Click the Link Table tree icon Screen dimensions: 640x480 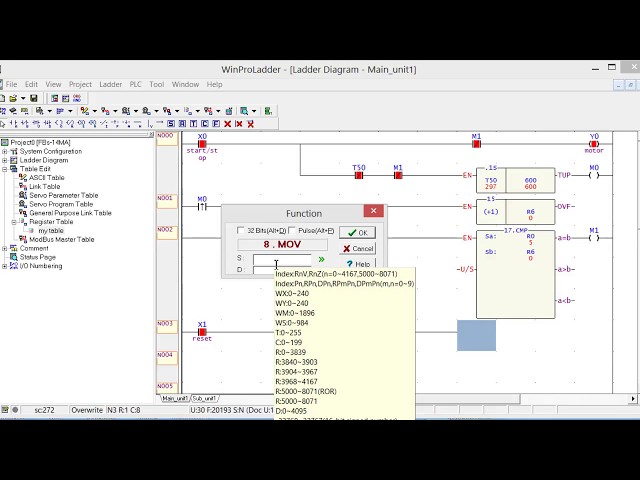[x=23, y=187]
